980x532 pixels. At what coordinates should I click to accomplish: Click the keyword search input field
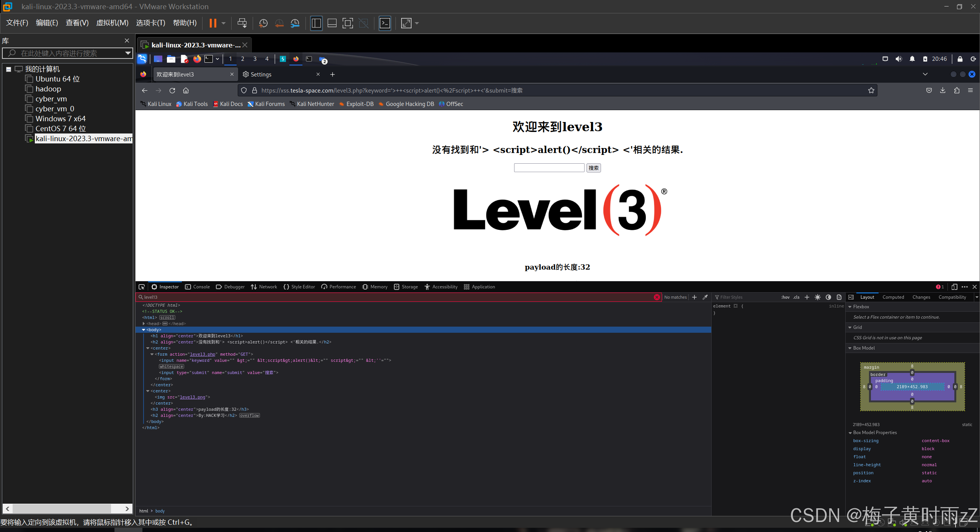[x=549, y=168]
